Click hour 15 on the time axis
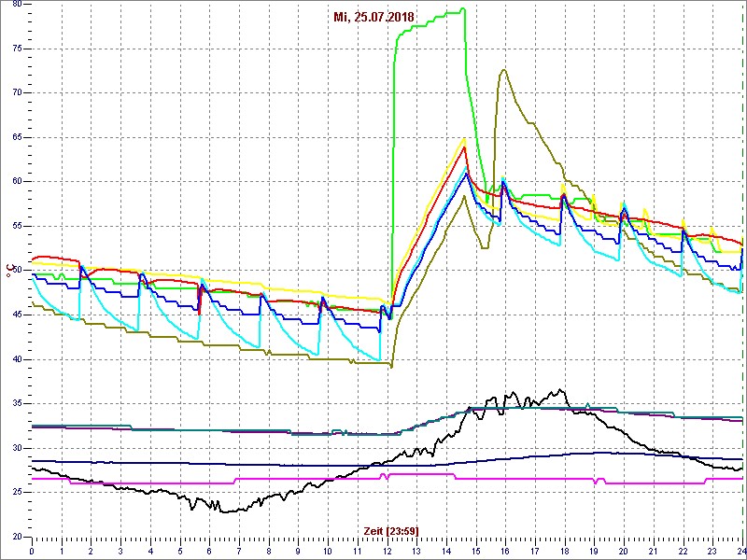Screen dimensions: 747x560 (476, 552)
